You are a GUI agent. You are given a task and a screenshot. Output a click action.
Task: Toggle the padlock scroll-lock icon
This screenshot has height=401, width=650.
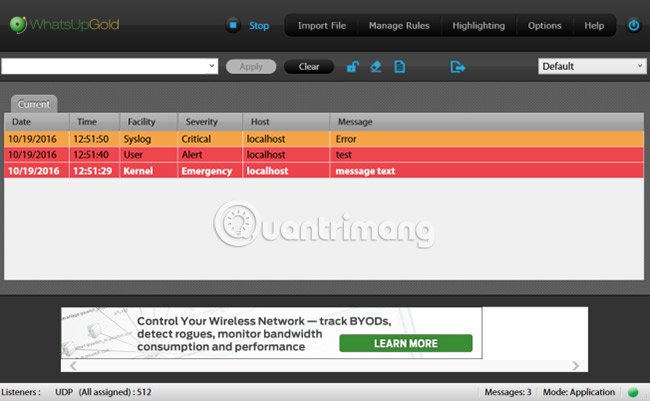(352, 66)
